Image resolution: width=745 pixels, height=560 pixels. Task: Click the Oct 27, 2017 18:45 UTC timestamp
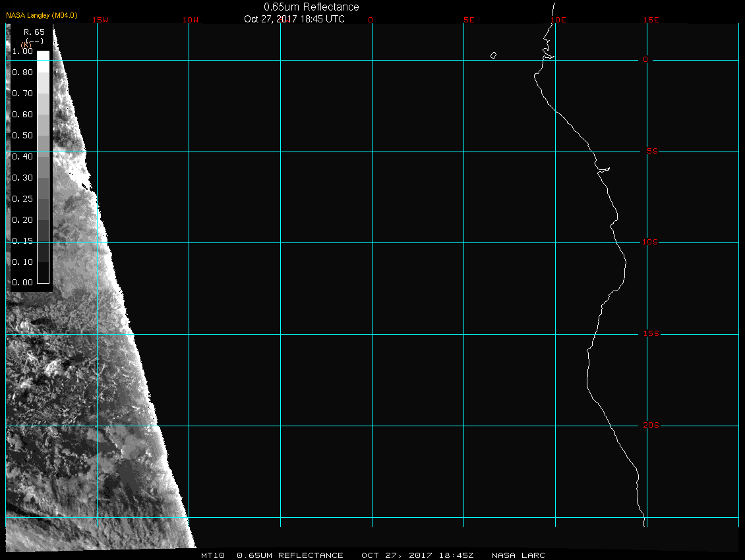click(294, 19)
